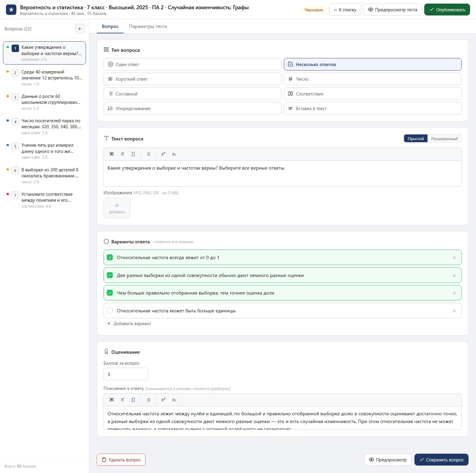Screen dimensions: 476x473
Task: Click the star app logo icon
Action: pos(11,10)
